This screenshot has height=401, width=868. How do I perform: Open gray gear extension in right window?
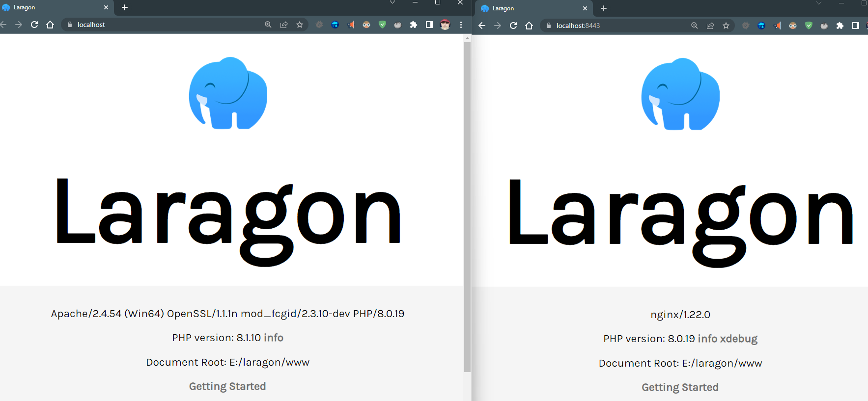coord(746,26)
